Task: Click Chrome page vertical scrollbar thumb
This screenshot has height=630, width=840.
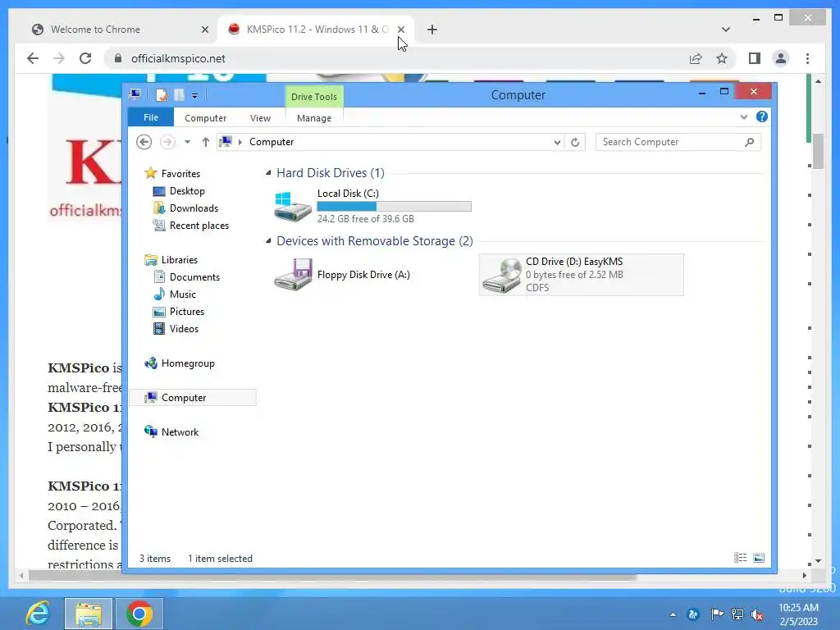Action: click(818, 151)
